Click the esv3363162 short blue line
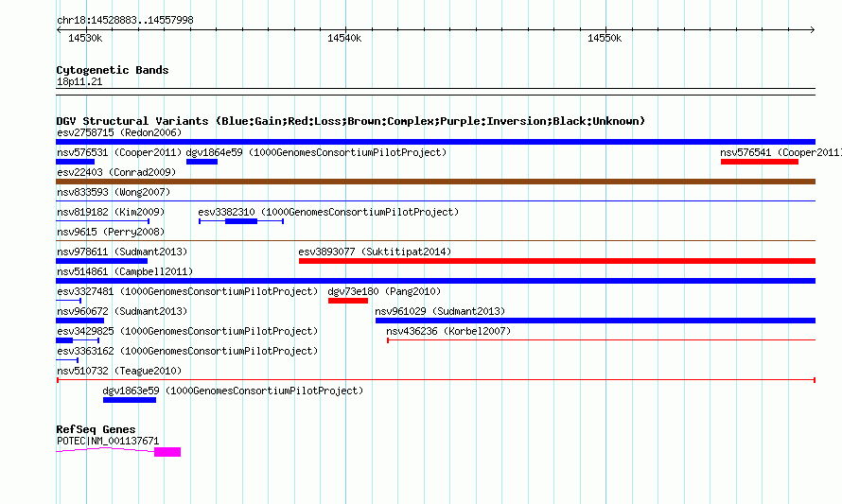 (x=67, y=360)
